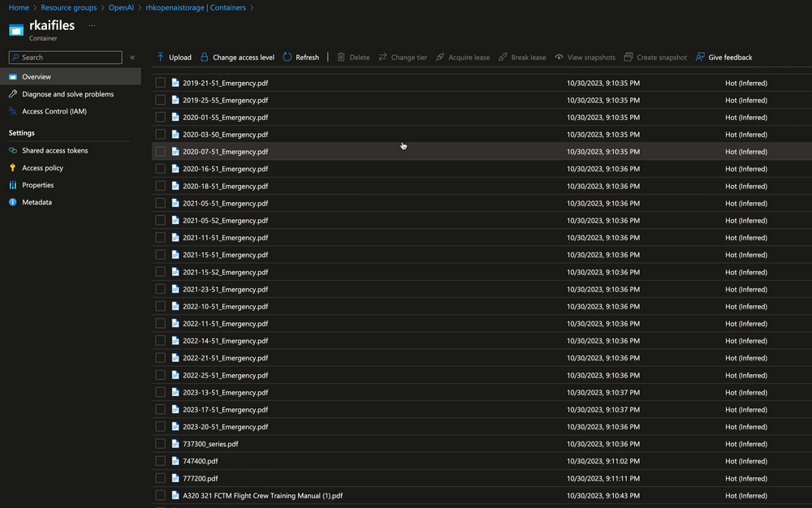Select 737300_series.pdf via its checkbox
Screen dimensions: 812x508
coord(160,444)
